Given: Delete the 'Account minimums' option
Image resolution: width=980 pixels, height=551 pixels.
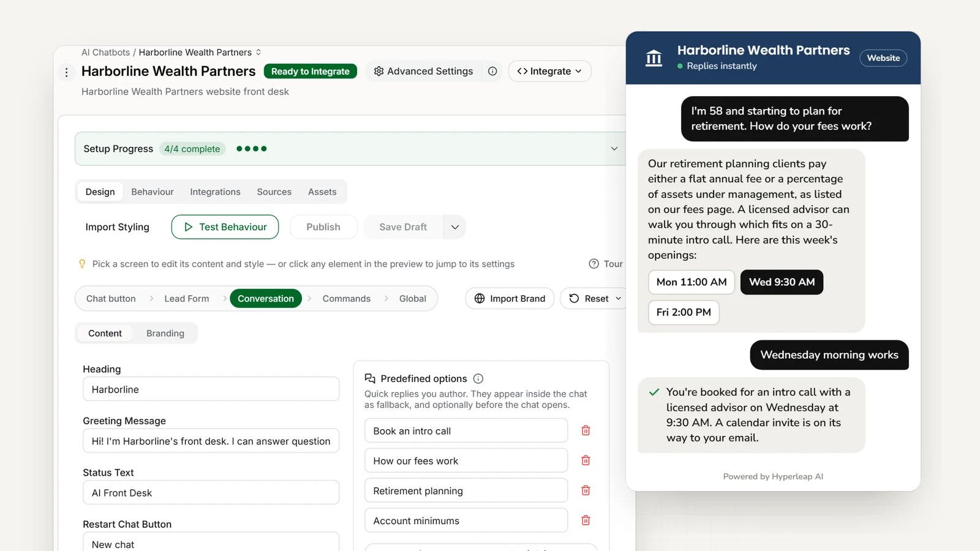Looking at the screenshot, I should pos(586,520).
